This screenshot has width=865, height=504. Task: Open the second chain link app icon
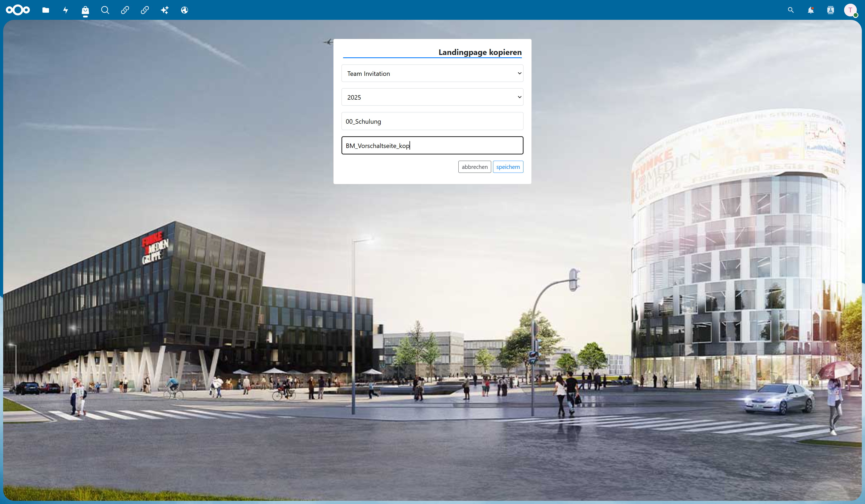[x=145, y=10]
